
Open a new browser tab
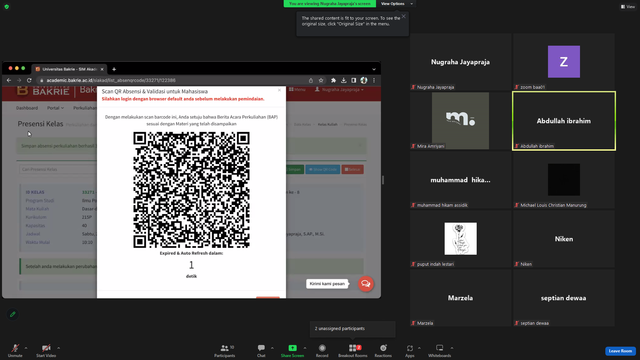pos(114,69)
